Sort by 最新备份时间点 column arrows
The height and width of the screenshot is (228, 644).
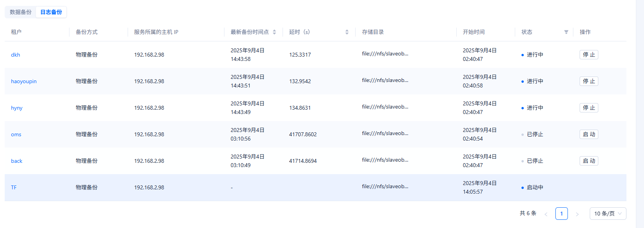point(274,32)
